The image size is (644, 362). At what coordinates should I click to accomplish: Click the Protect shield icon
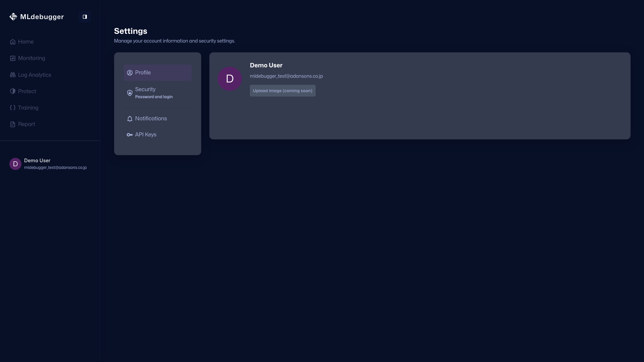13,91
